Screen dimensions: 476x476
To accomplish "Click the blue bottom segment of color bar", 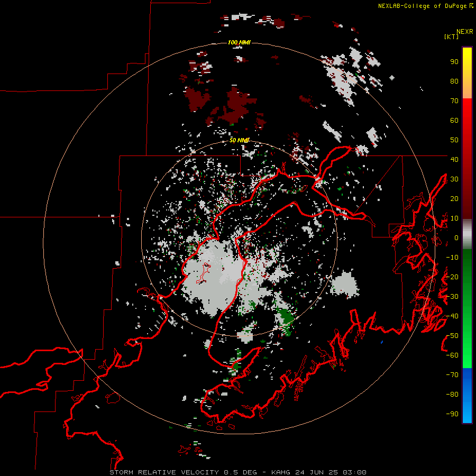I will click(467, 396).
